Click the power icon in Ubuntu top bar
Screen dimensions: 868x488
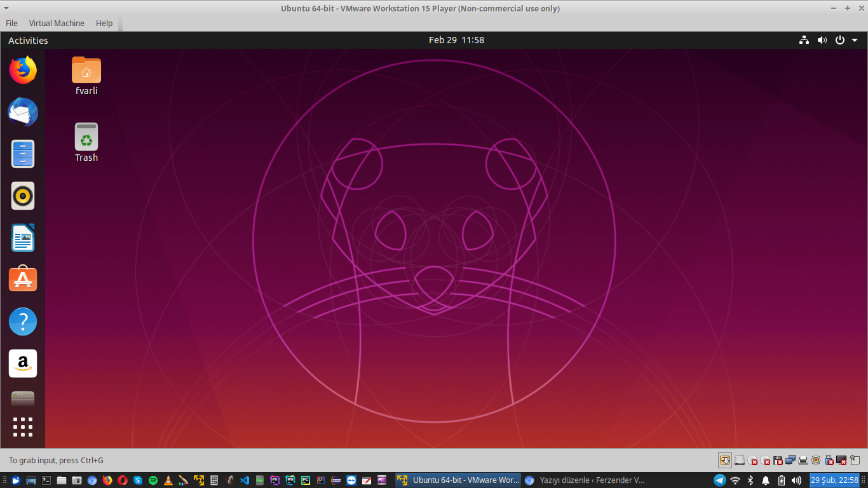(839, 40)
